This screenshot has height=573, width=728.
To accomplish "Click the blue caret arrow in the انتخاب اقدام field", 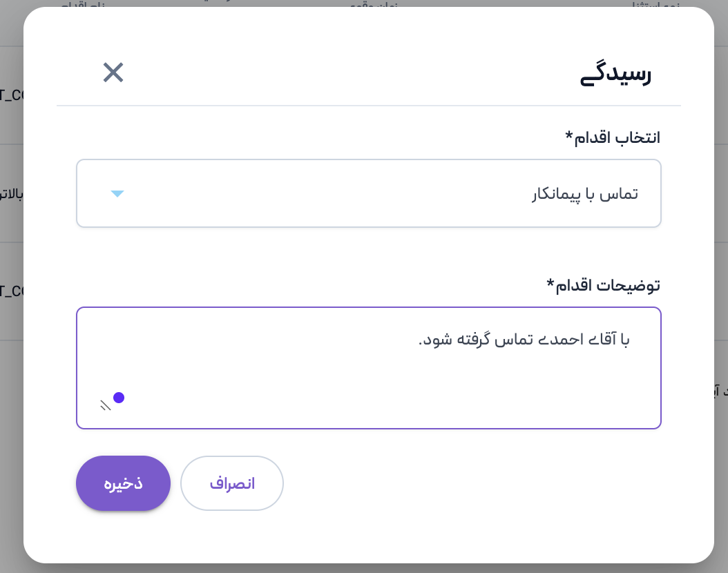I will tap(117, 194).
